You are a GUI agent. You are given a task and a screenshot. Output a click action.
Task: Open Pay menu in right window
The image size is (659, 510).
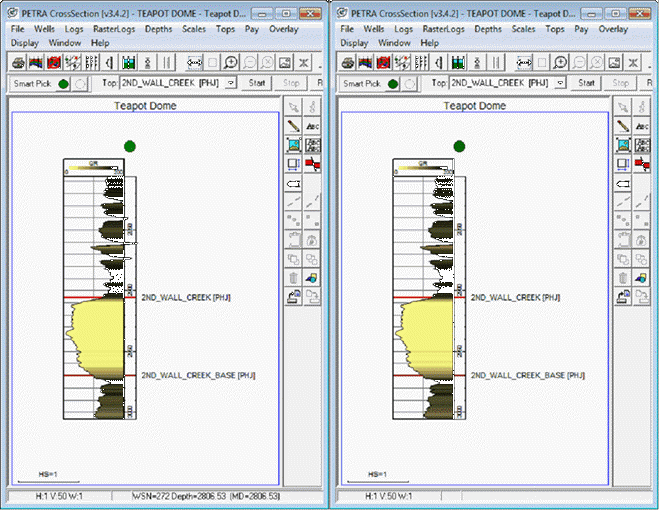point(581,29)
